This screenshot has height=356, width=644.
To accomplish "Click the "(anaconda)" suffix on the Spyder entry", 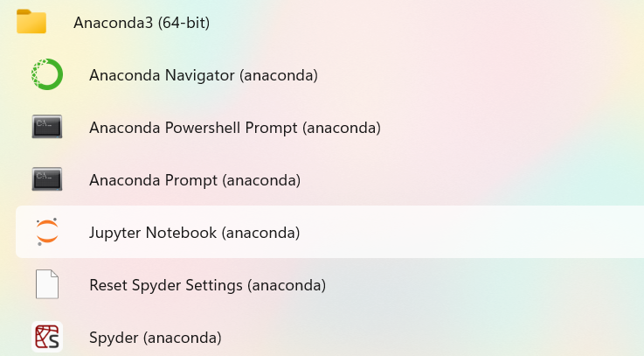I will (184, 337).
